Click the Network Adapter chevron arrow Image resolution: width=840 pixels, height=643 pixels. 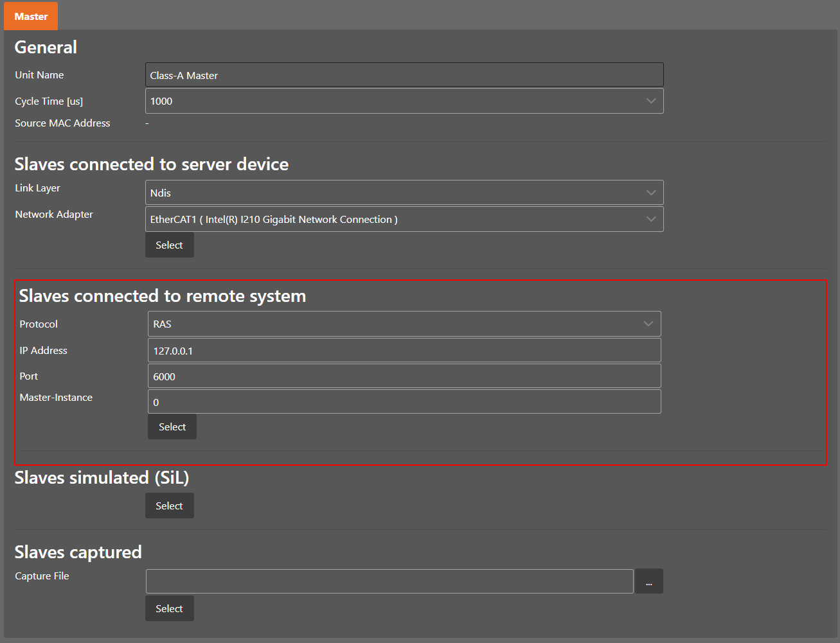tap(650, 220)
